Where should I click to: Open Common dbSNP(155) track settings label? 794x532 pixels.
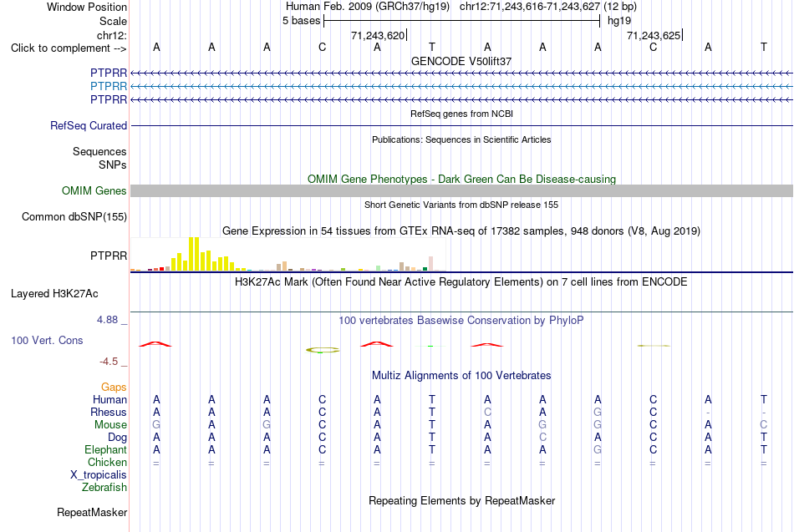tap(74, 216)
